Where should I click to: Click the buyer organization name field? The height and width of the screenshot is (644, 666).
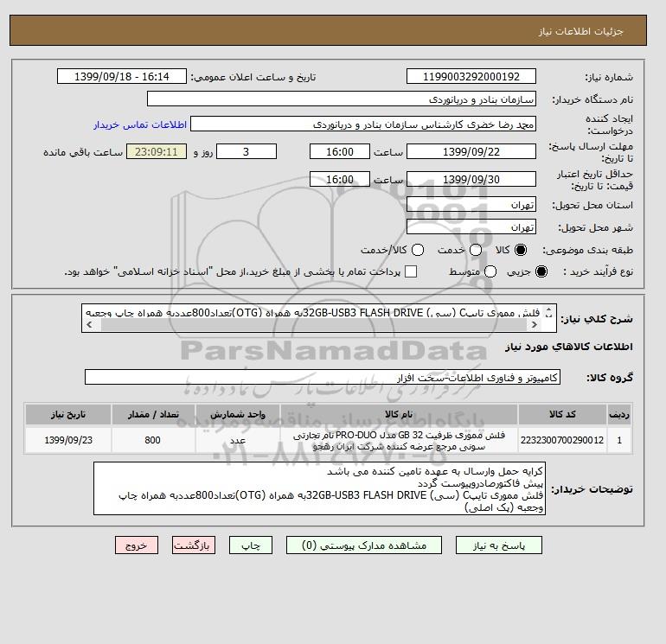[x=342, y=99]
